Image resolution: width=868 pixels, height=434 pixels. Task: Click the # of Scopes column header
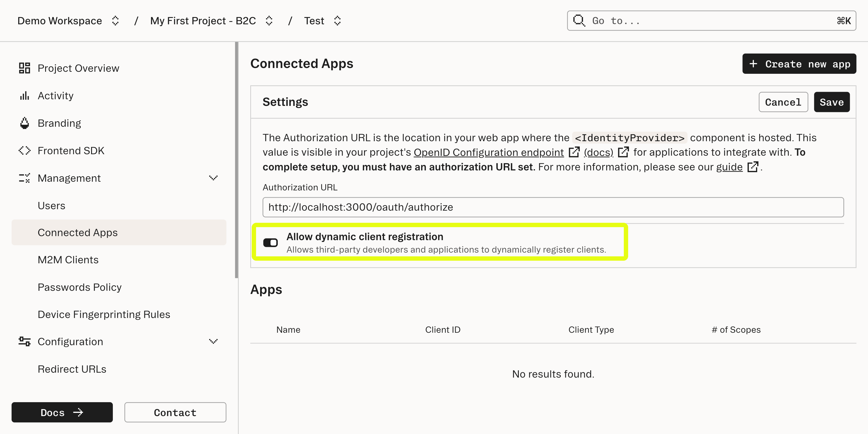click(x=736, y=330)
